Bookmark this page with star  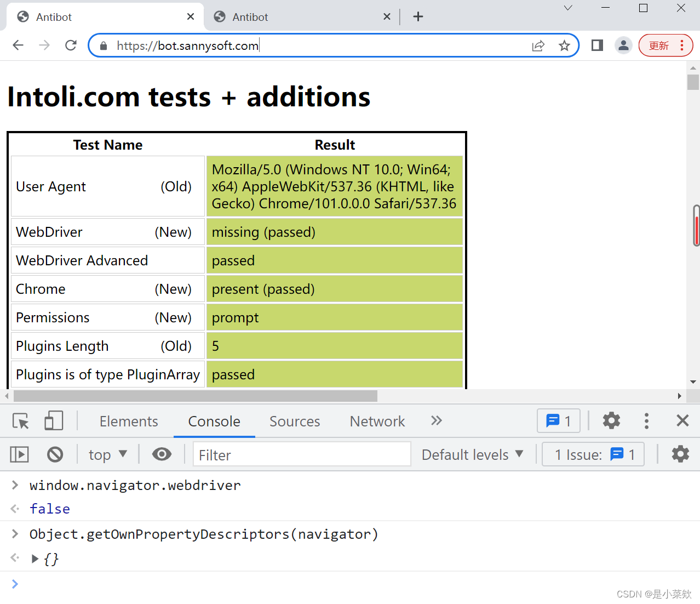[x=564, y=45]
